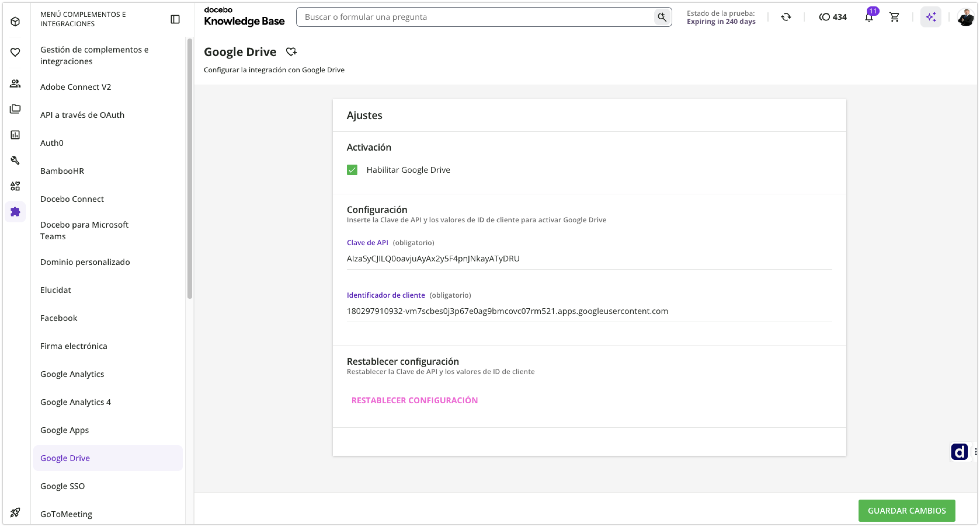980x527 pixels.
Task: Select Google Drive menu item
Action: tap(108, 458)
